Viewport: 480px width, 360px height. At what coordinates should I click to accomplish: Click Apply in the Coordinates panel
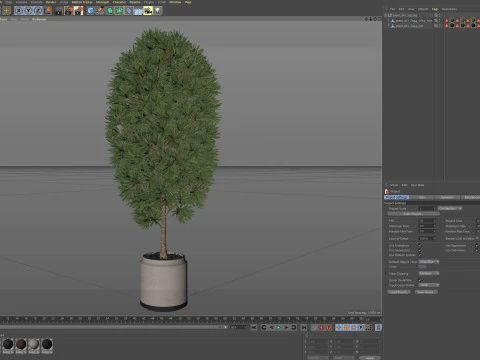[370, 358]
